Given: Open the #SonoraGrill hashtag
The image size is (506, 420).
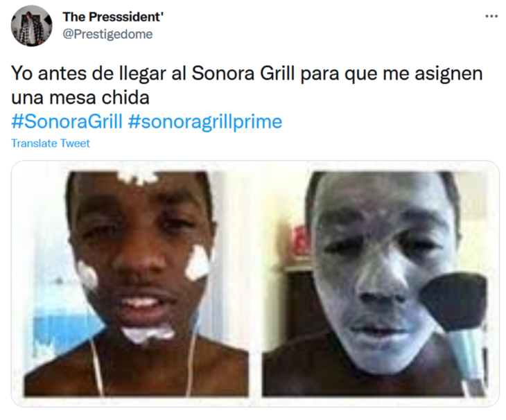Looking at the screenshot, I should tap(67, 121).
